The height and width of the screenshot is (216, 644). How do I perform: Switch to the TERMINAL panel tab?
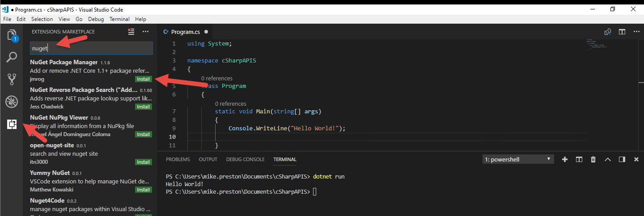point(285,159)
